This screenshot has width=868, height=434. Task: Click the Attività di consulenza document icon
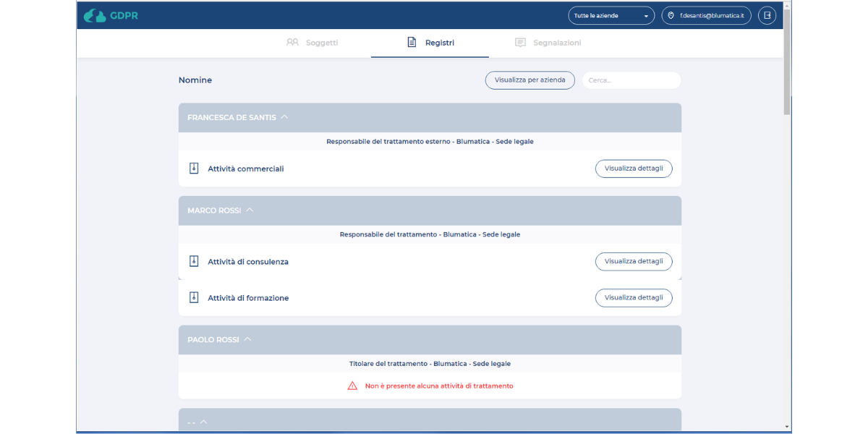pos(194,261)
